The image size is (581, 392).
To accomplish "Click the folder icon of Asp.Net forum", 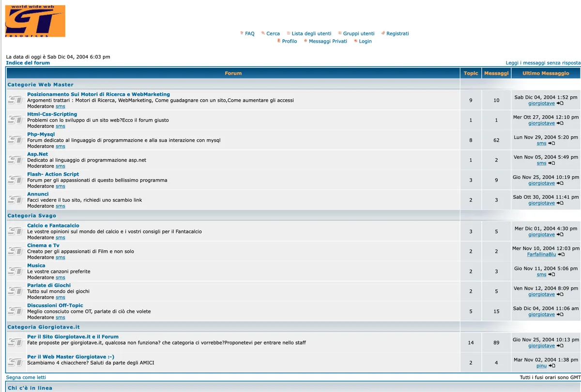I will point(15,160).
